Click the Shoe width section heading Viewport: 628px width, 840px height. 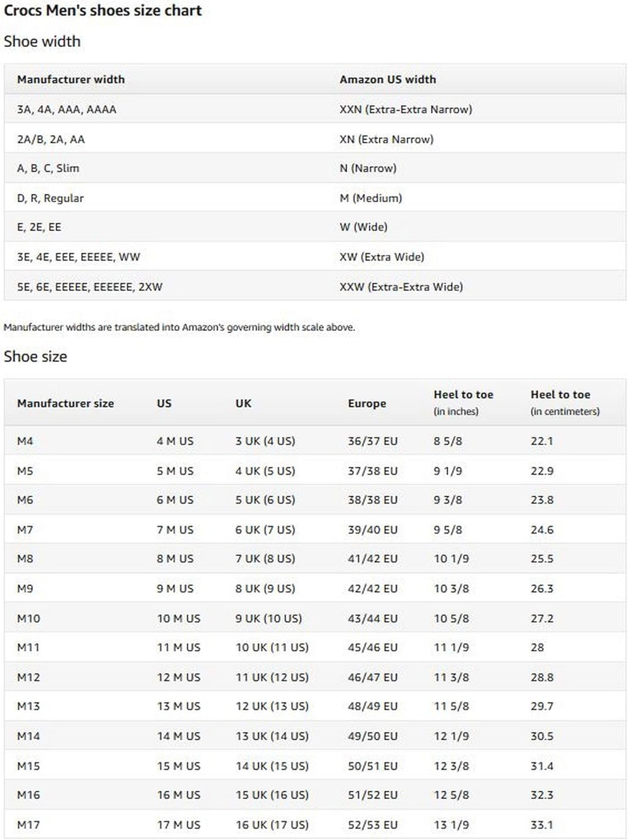pos(42,41)
